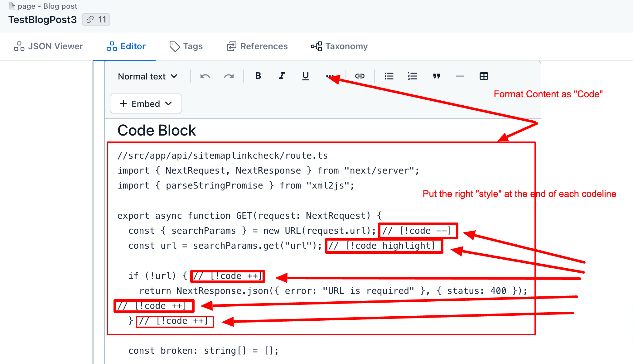This screenshot has width=633, height=364.
Task: Click the 11 references badge next to TestBlogPost3
Action: (x=96, y=19)
